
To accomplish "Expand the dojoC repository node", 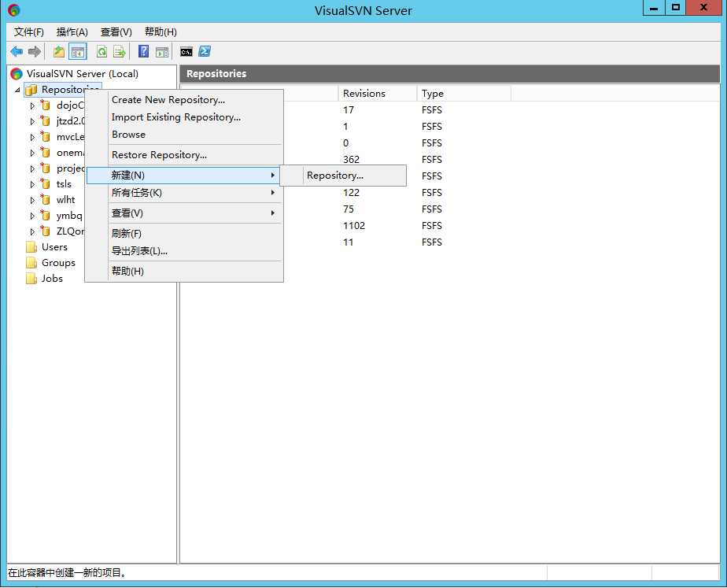I will (32, 105).
